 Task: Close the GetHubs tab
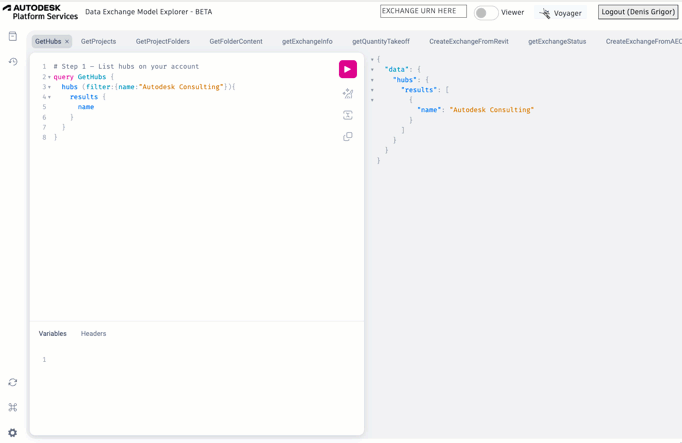click(x=67, y=42)
